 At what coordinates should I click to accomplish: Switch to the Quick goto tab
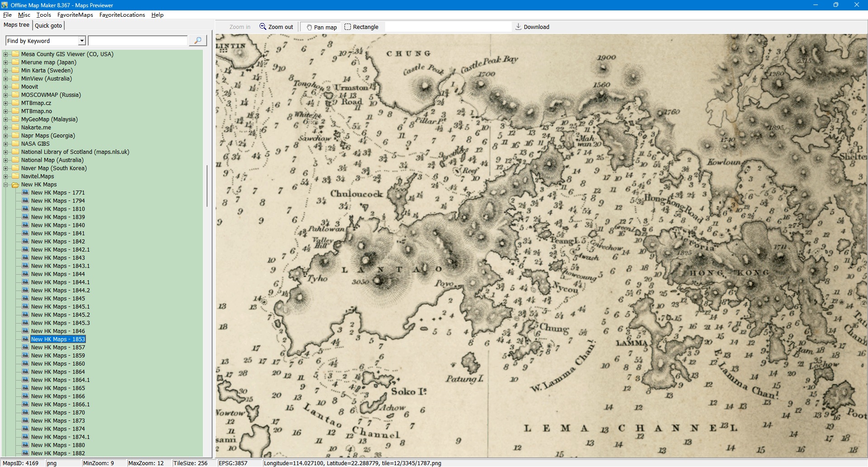[x=48, y=25]
